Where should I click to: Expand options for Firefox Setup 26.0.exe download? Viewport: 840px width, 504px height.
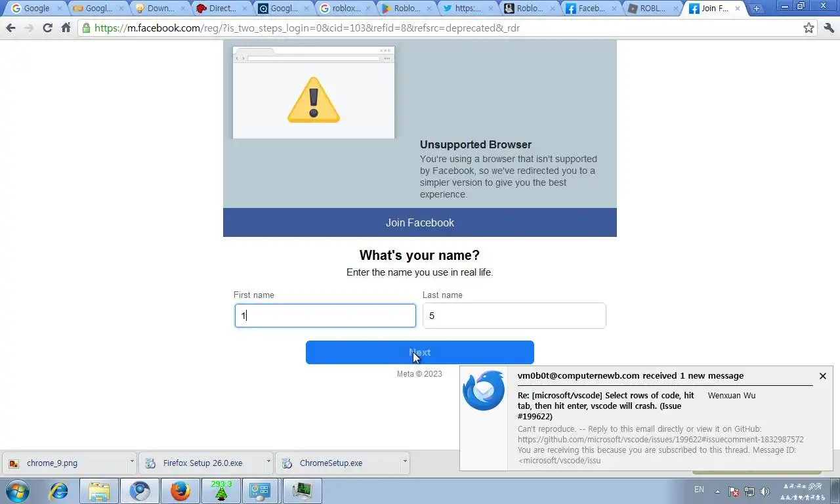[268, 462]
